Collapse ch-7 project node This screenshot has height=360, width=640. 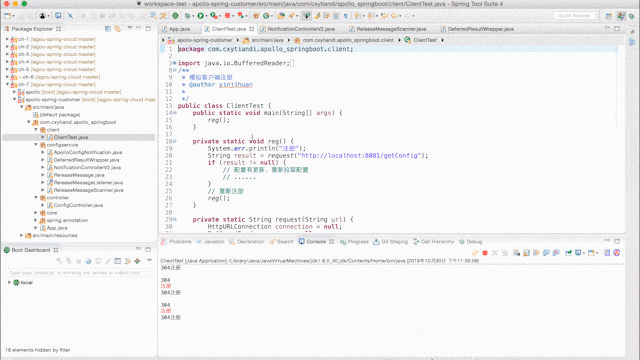tap(7, 84)
